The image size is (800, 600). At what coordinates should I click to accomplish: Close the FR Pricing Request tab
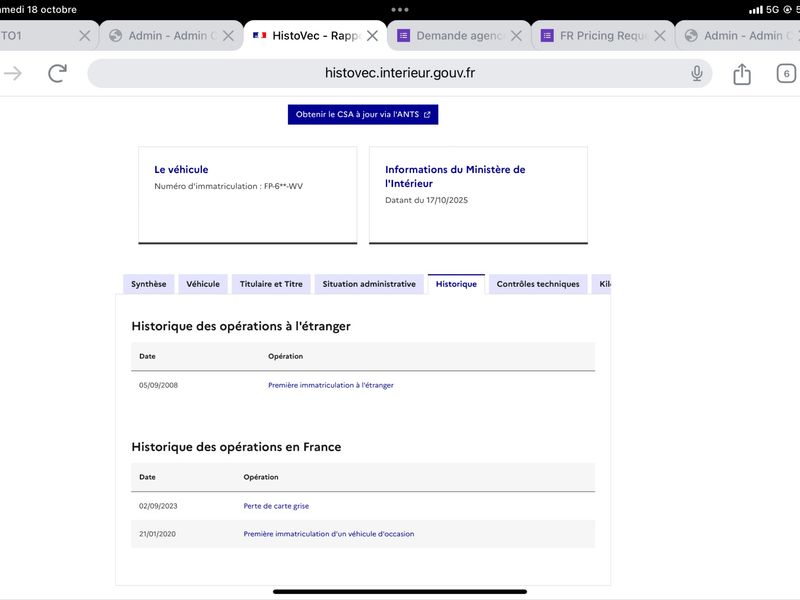tap(660, 36)
